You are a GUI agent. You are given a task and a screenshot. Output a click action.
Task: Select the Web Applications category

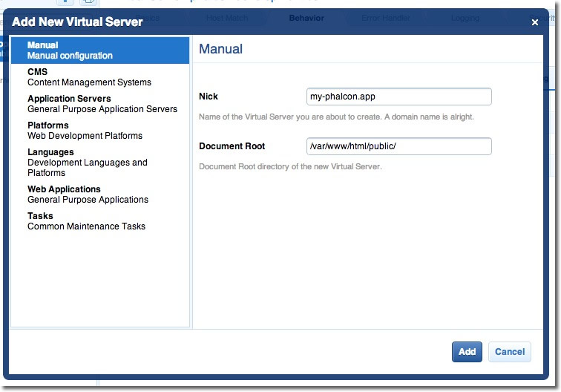(x=88, y=195)
